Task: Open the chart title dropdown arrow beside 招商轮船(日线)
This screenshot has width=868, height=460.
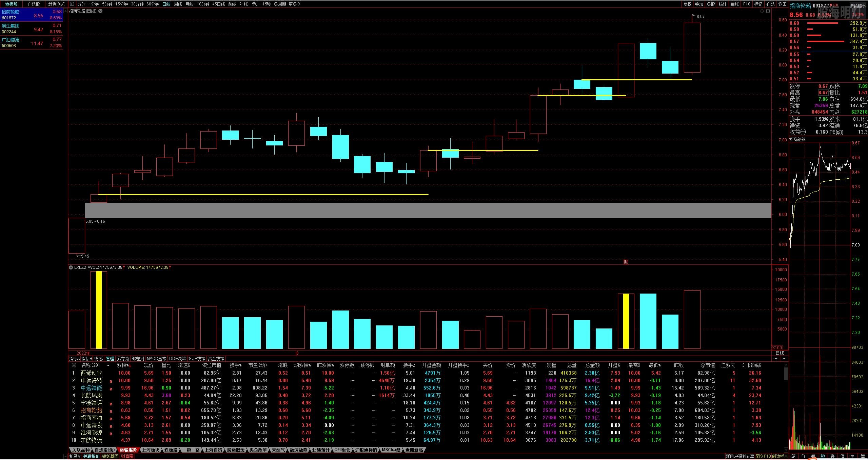Action: pos(100,11)
